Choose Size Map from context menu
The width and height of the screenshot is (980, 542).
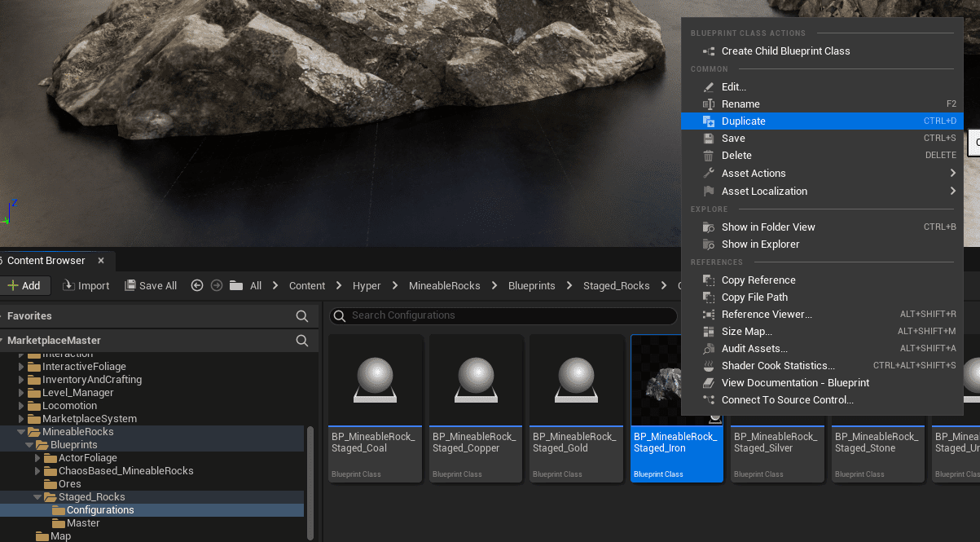822,332
